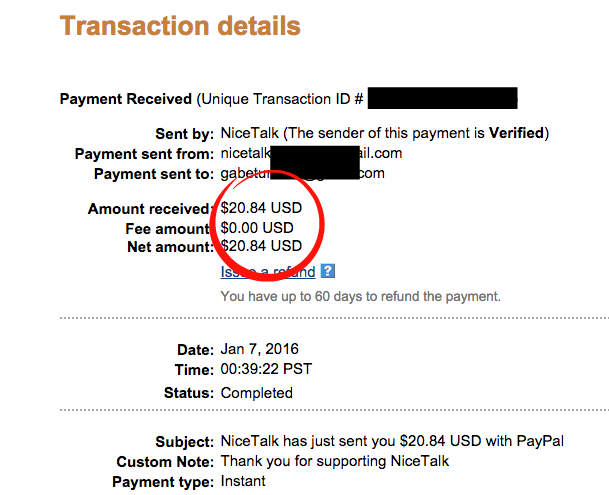Click the Thank you for supporting NiceTalk note
Image resolution: width=609 pixels, height=495 pixels.
[x=335, y=461]
